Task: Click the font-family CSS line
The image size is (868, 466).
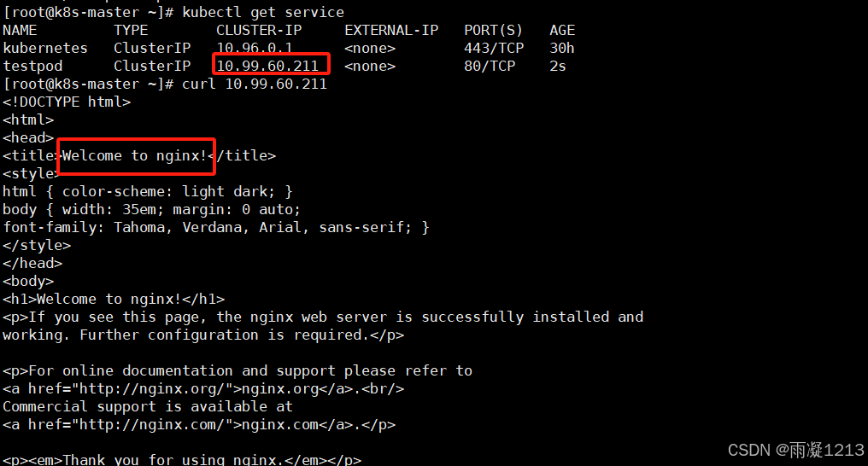Action: (x=216, y=227)
